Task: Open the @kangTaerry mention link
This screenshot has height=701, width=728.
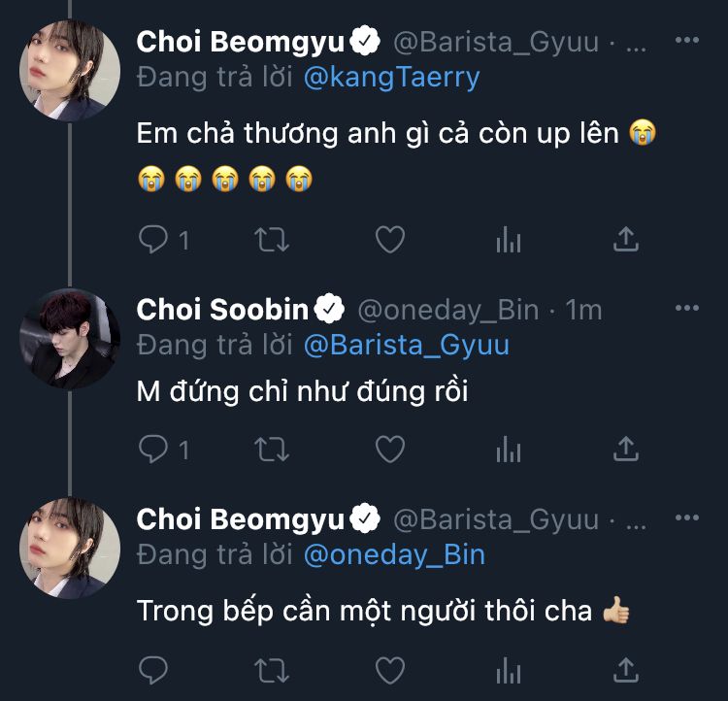Action: click(x=391, y=78)
